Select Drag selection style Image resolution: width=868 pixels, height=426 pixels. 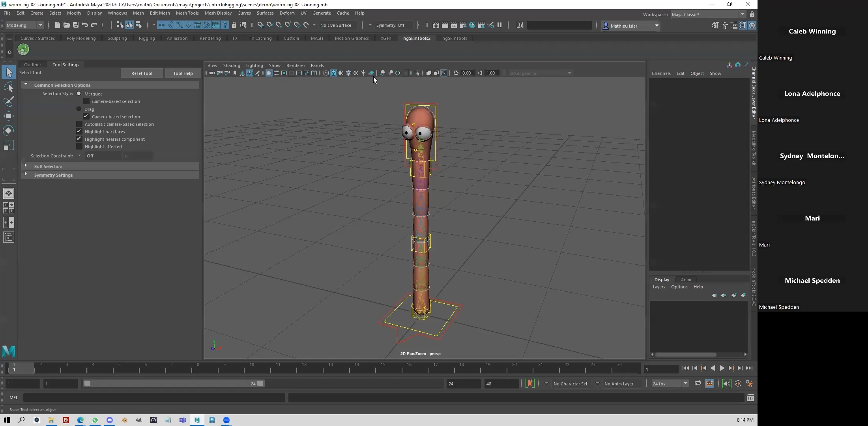(79, 109)
